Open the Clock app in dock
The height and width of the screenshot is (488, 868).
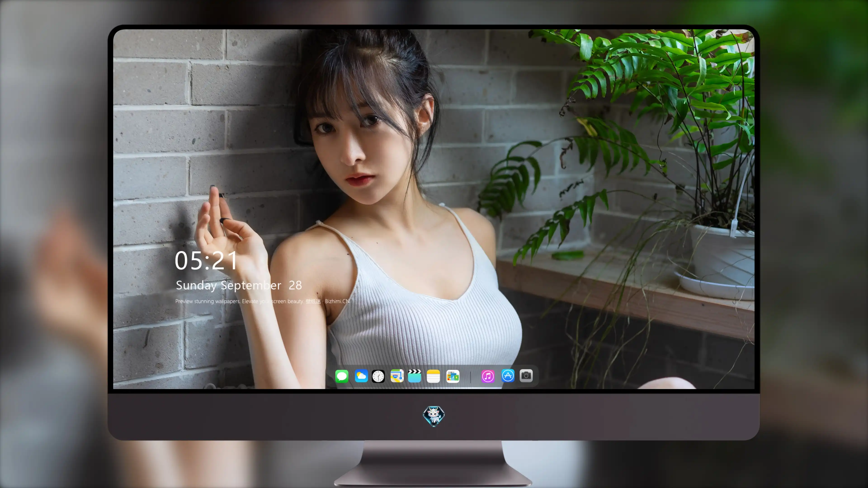coord(378,376)
